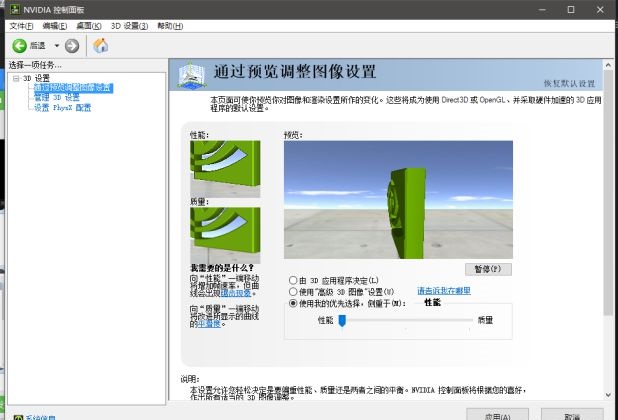Open the 文件(F) menu
This screenshot has width=618, height=420.
21,26
